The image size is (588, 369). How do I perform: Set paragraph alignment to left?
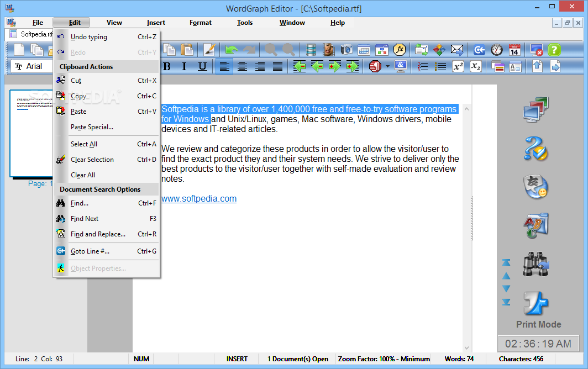[224, 67]
